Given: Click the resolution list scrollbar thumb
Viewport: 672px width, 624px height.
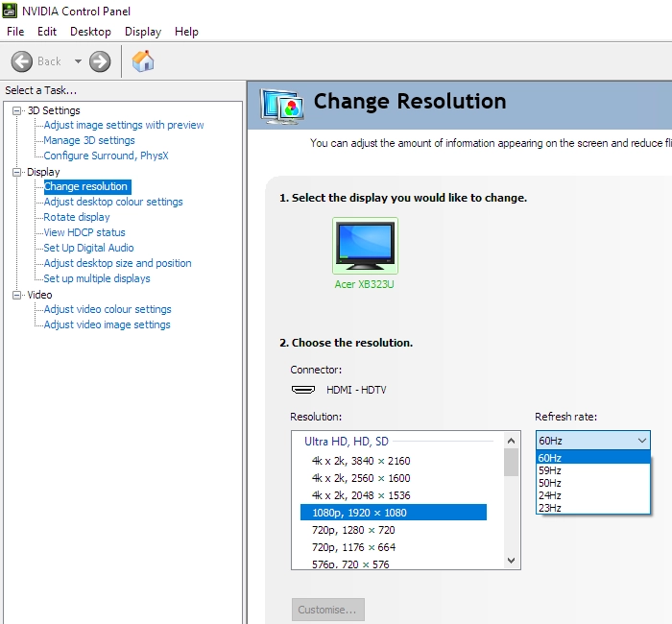Looking at the screenshot, I should 511,463.
